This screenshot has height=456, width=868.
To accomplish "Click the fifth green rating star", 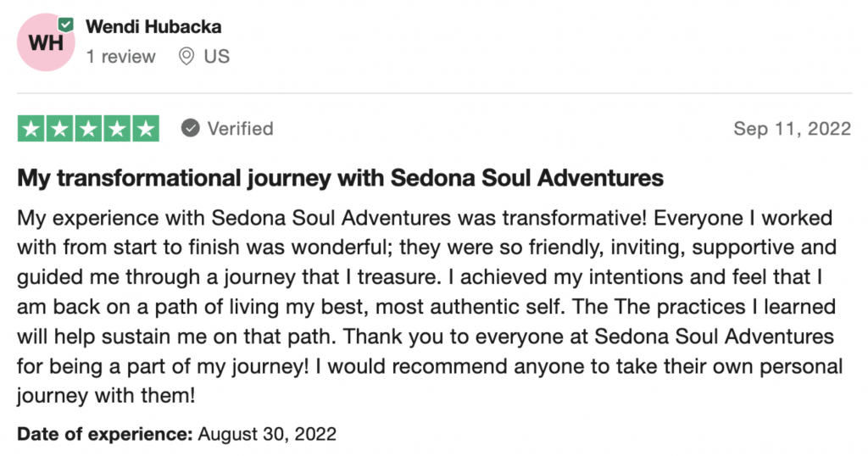I will (146, 129).
